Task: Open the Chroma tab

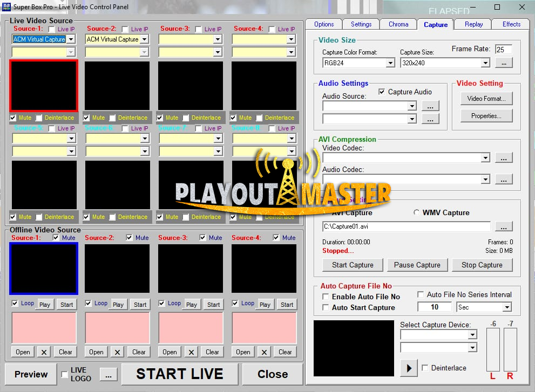Action: [x=398, y=24]
